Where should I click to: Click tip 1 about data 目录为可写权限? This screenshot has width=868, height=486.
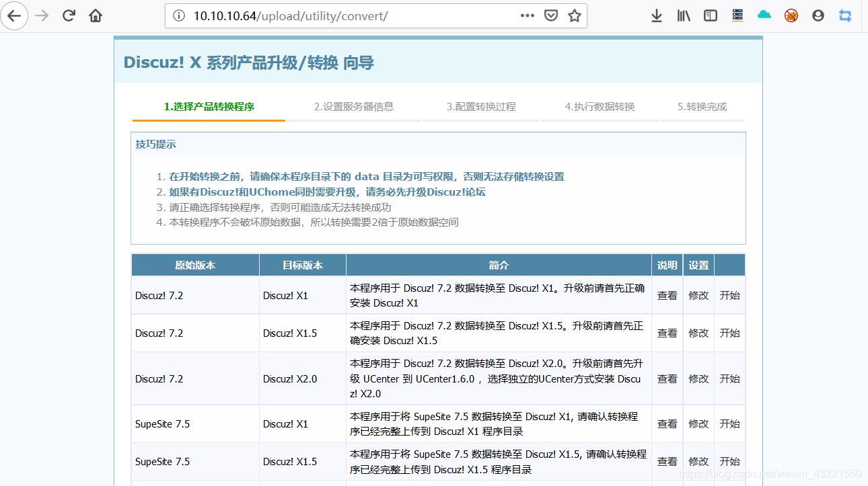[x=367, y=177]
